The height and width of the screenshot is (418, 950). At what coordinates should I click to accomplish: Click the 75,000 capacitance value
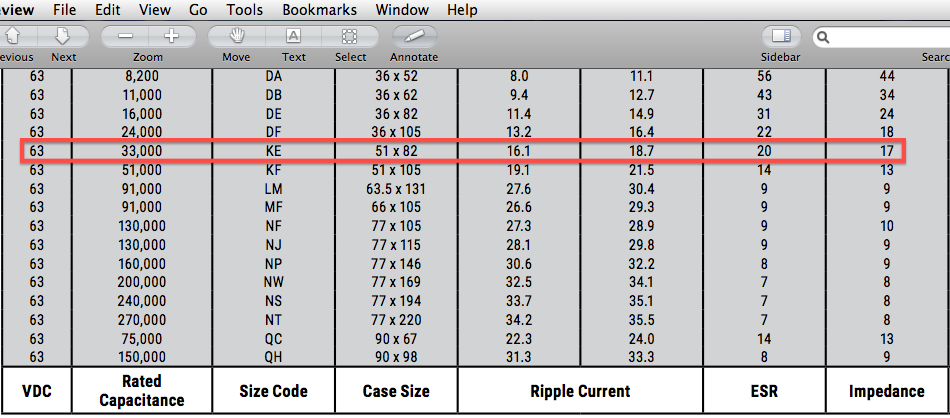[x=142, y=338]
